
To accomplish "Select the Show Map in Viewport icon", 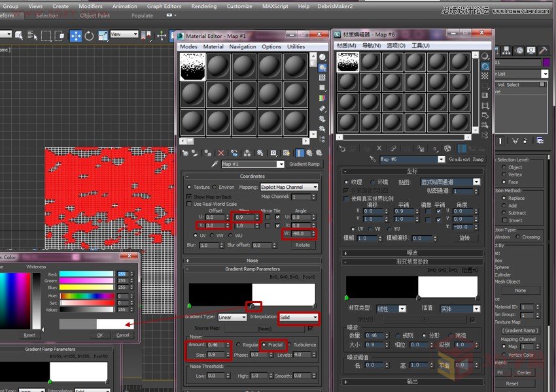I will 287,152.
